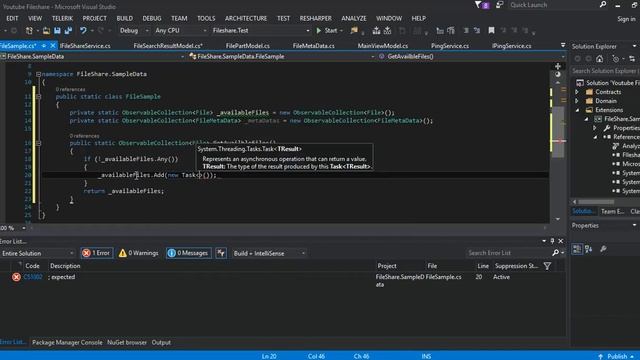Click Solution Explorer pending changes filter icon

616,59
